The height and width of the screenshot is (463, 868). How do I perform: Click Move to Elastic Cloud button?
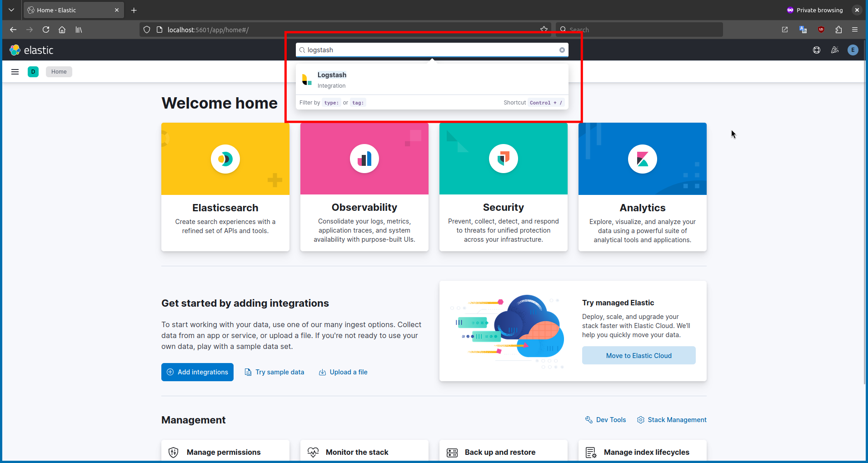[639, 355]
